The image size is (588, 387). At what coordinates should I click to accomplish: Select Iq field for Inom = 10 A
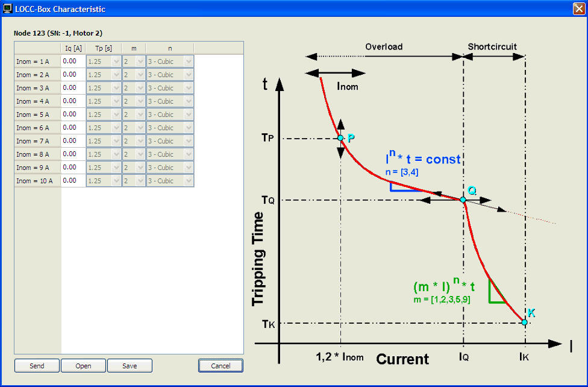73,181
